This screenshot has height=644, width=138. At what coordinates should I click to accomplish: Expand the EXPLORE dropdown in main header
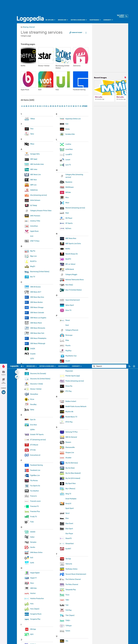50,20
